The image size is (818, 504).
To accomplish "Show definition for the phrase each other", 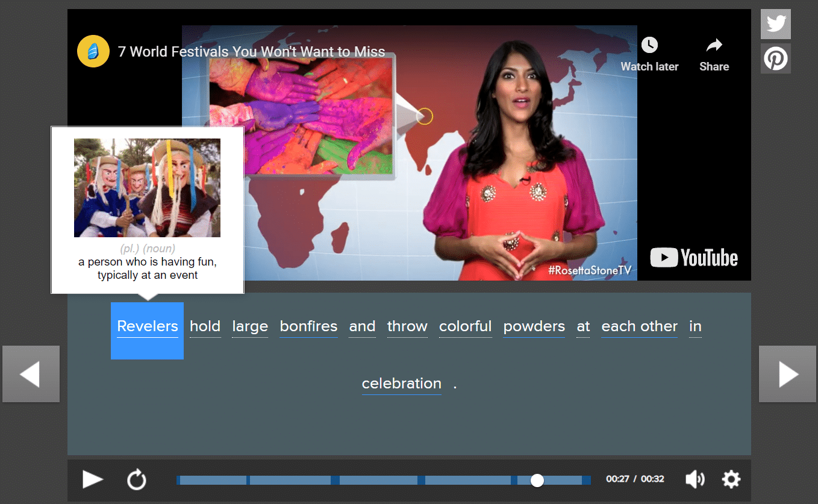I will coord(639,327).
